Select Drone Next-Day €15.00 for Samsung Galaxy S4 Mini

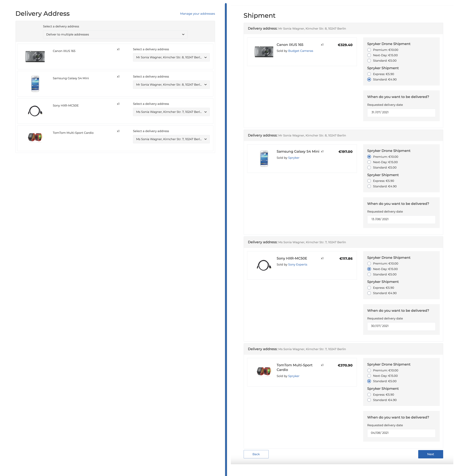click(x=369, y=162)
